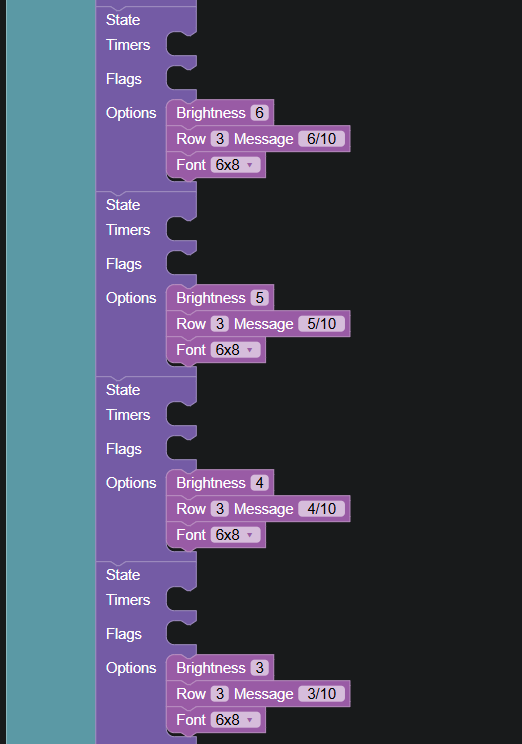Select the State block containing Brightness 4

pyautogui.click(x=123, y=390)
